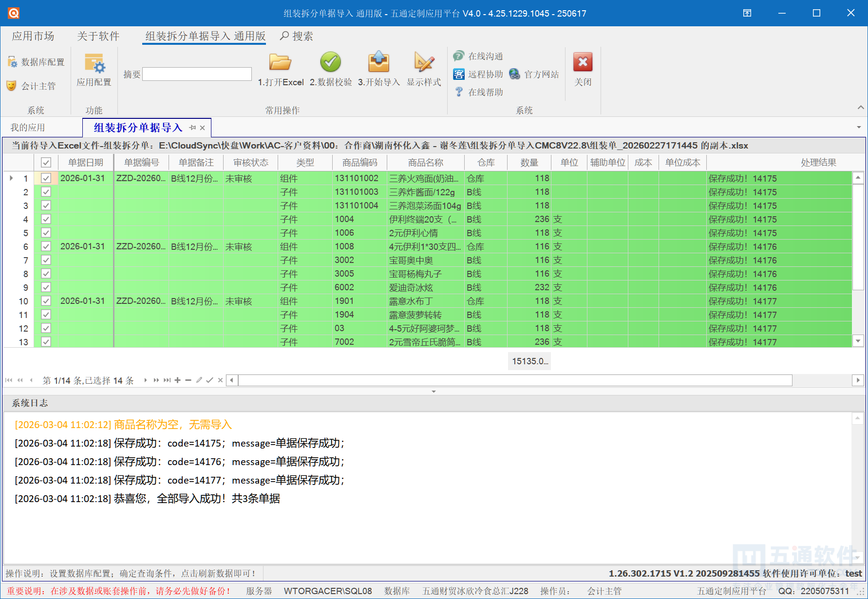Open 数据库配置 database configuration
This screenshot has height=599, width=868.
click(x=37, y=62)
